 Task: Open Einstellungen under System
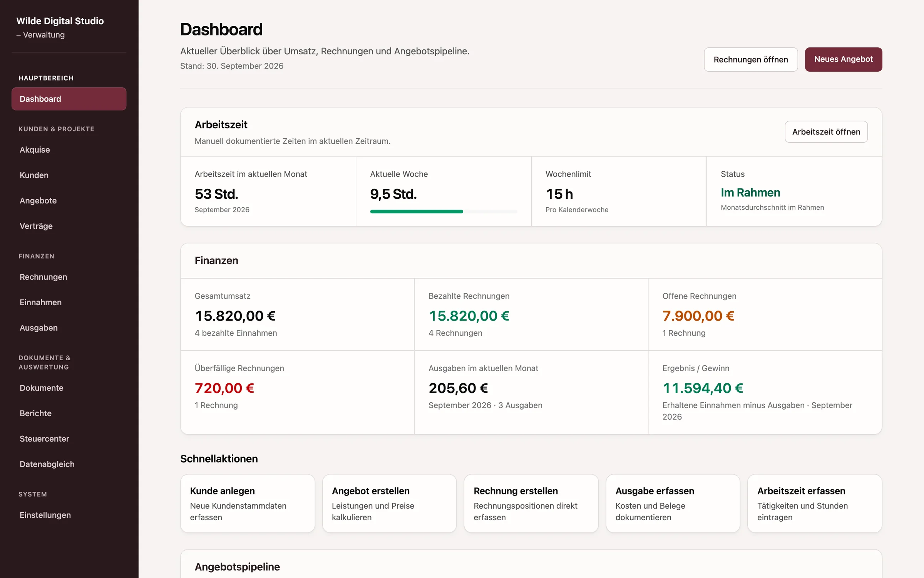coord(69,515)
